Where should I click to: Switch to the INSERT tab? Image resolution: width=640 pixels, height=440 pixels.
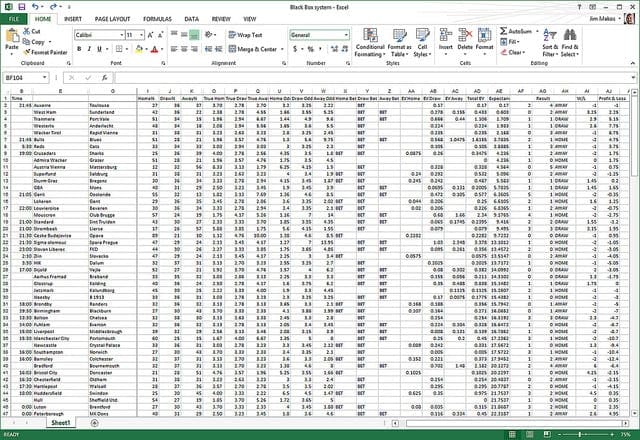(73, 19)
